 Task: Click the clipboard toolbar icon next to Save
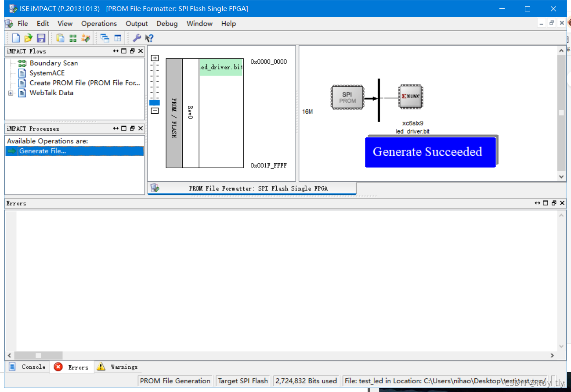click(x=60, y=38)
